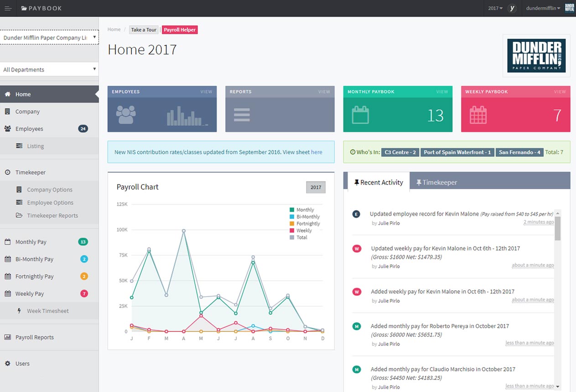The width and height of the screenshot is (576, 392).
Task: Click 'M' icon for Claudio Marchisio entry
Action: [357, 370]
